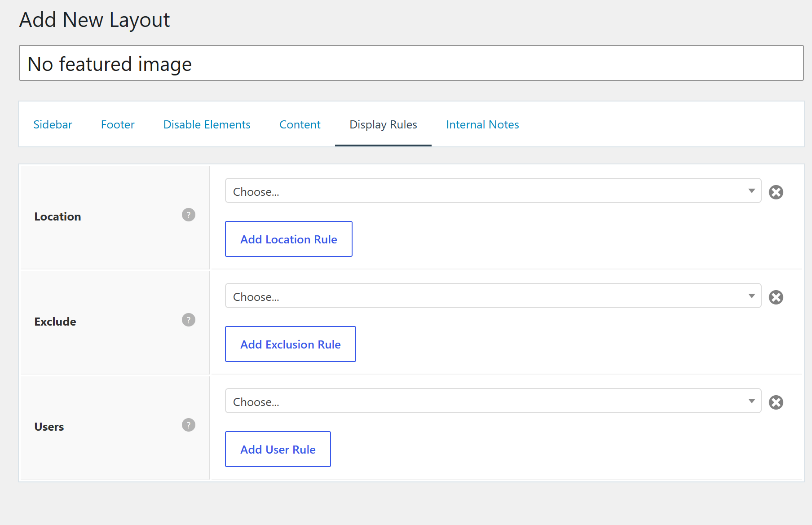Click the help icon next to Location
This screenshot has height=525, width=812.
[189, 215]
